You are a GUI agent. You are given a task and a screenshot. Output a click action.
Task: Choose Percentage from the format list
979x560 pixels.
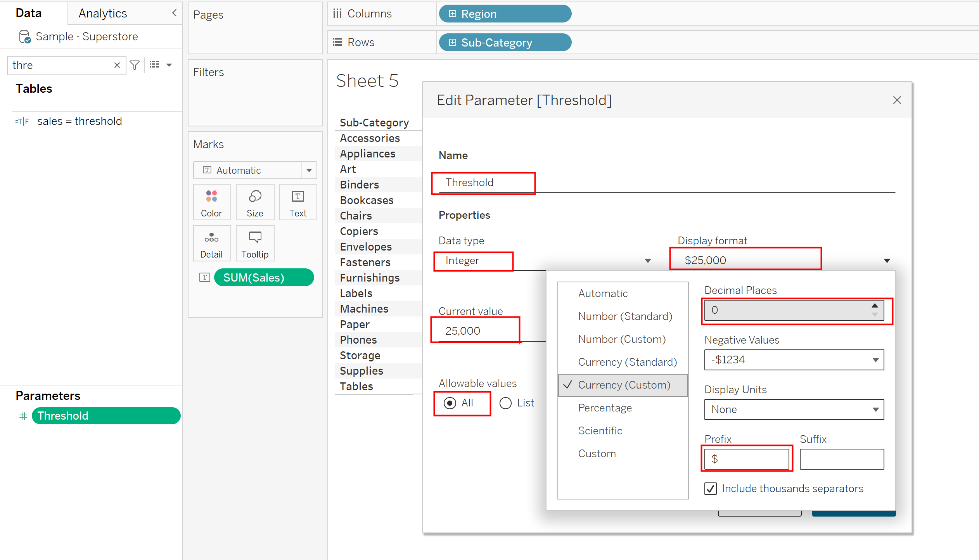coord(605,408)
